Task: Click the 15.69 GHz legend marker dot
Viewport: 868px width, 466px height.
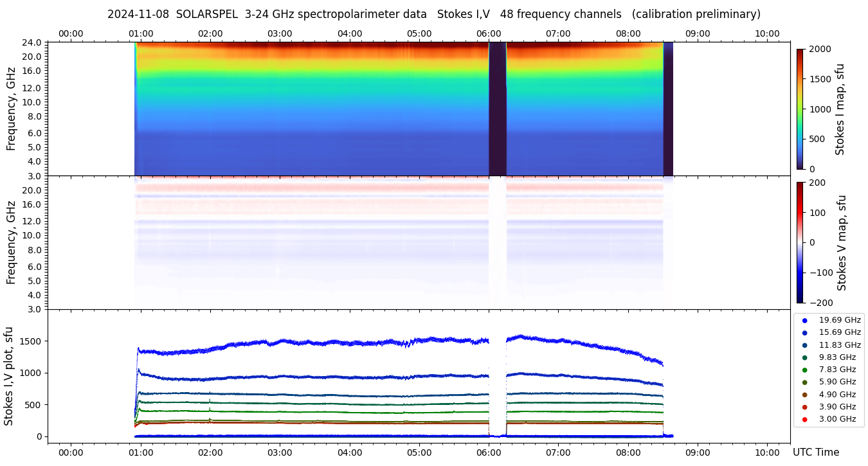Action: tap(804, 332)
